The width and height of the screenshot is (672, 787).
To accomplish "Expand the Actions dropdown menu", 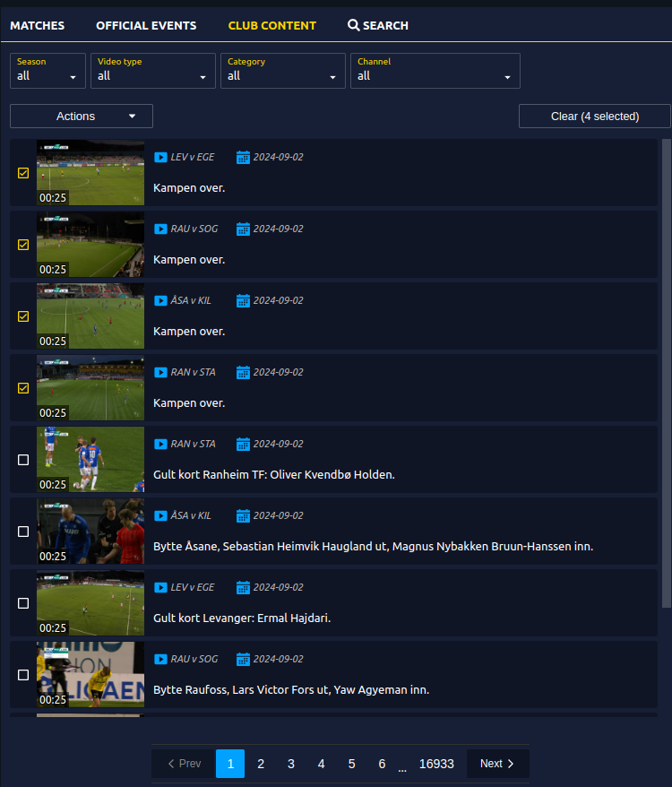I will 82,117.
